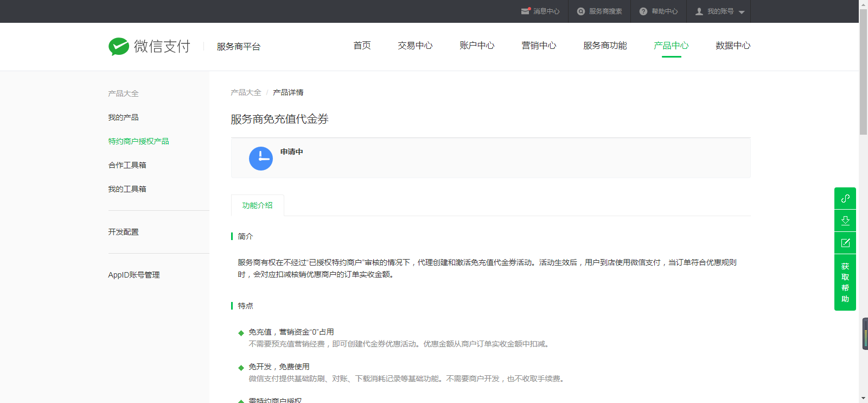This screenshot has width=868, height=403.
Task: Open the message center envelope icon
Action: tap(525, 11)
